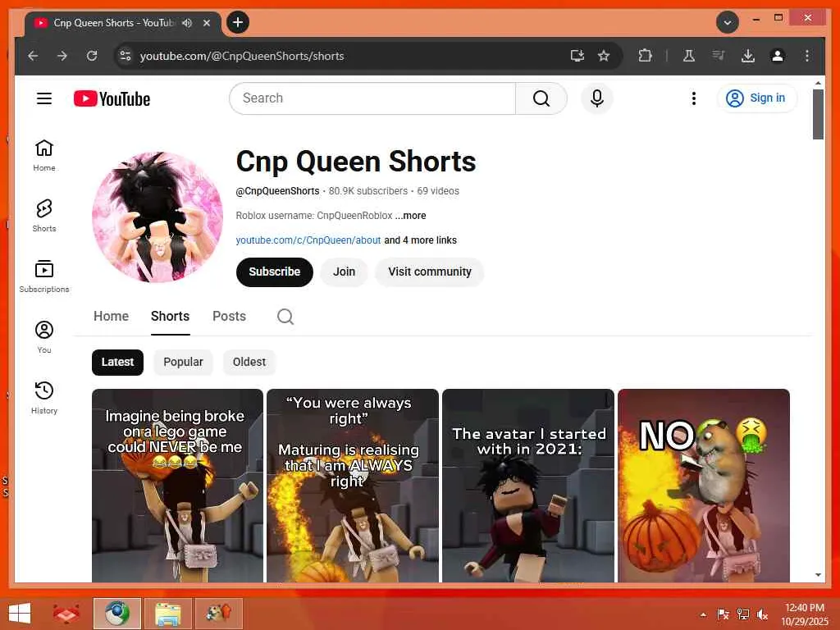Open the browser downloads icon

(x=748, y=56)
